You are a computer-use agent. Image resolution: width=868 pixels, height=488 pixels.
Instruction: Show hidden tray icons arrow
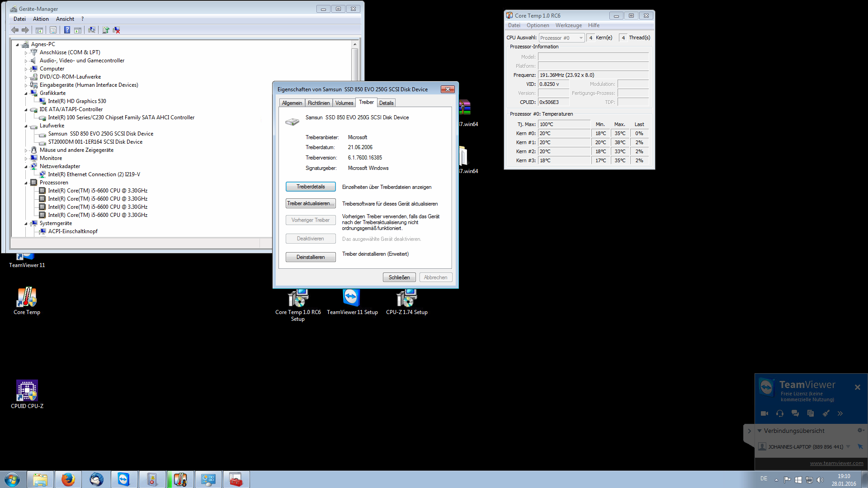coord(776,480)
